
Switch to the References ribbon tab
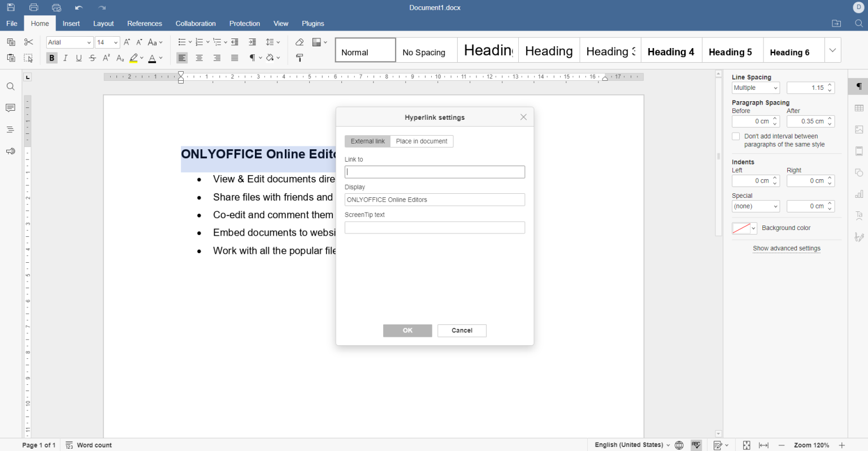click(144, 23)
